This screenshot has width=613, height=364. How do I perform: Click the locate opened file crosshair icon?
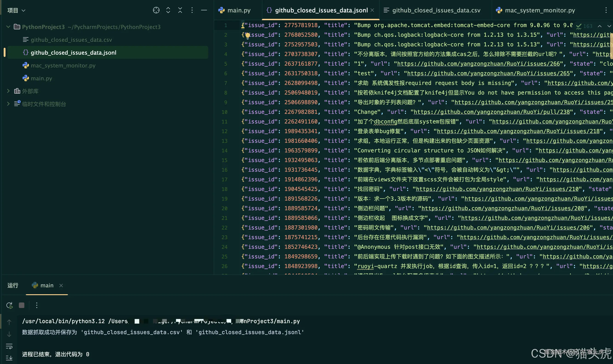(x=156, y=10)
